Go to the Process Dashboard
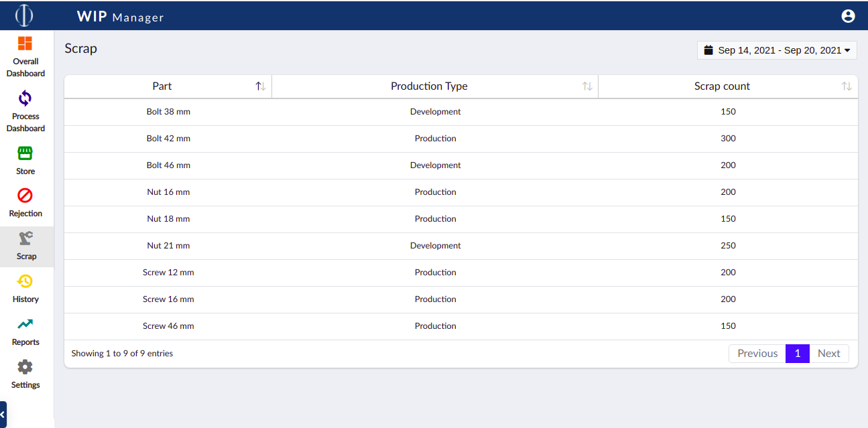 (25, 112)
